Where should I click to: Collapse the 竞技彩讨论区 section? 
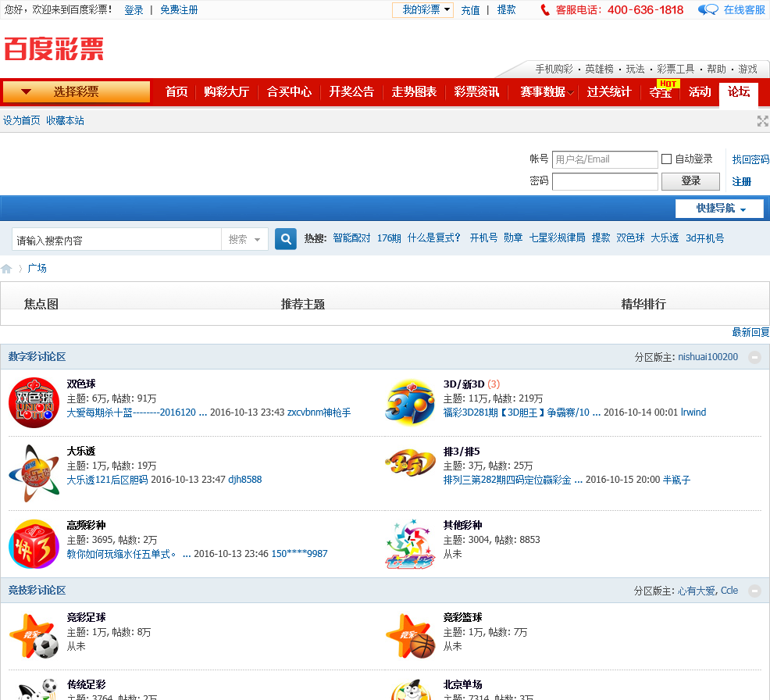754,591
